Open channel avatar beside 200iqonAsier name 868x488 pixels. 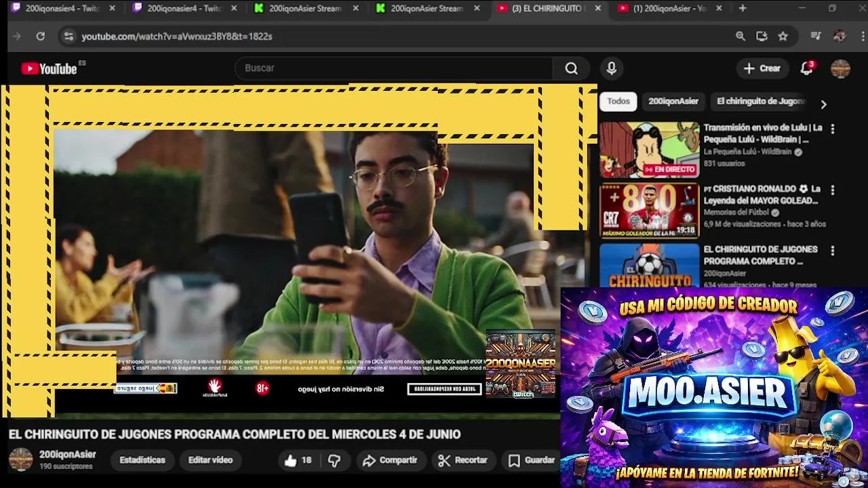click(20, 460)
